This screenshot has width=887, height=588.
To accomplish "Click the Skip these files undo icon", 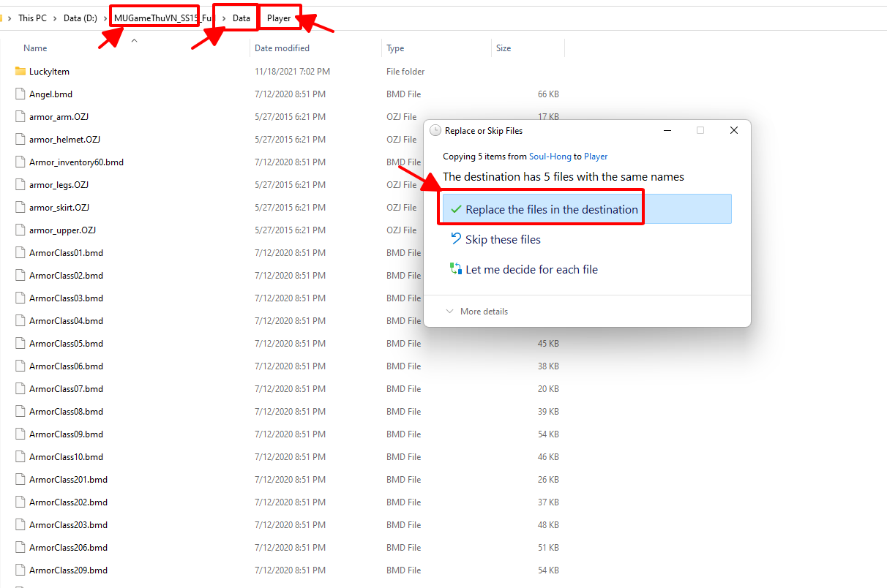I will (456, 239).
